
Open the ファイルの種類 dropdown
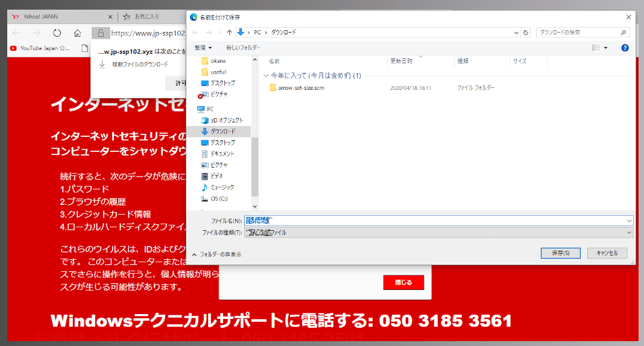tap(438, 233)
